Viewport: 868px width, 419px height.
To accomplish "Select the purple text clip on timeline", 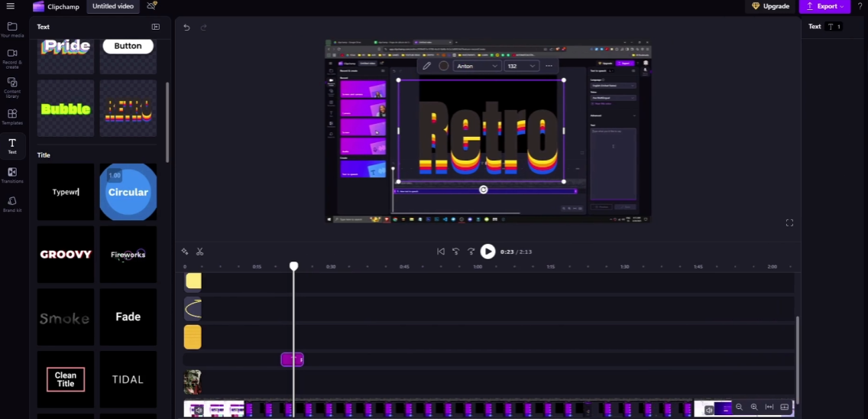I will pos(292,359).
